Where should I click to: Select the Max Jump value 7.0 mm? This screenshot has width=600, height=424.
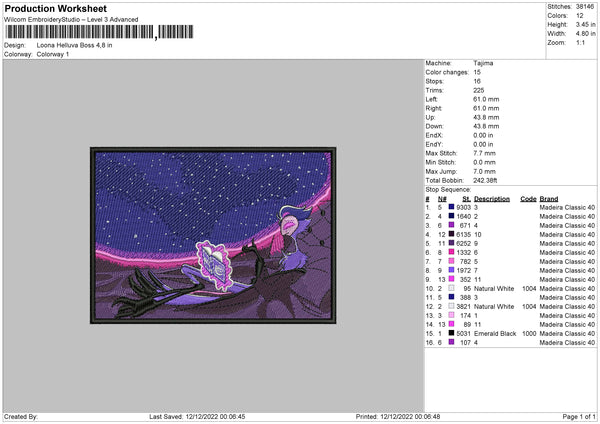pos(484,171)
